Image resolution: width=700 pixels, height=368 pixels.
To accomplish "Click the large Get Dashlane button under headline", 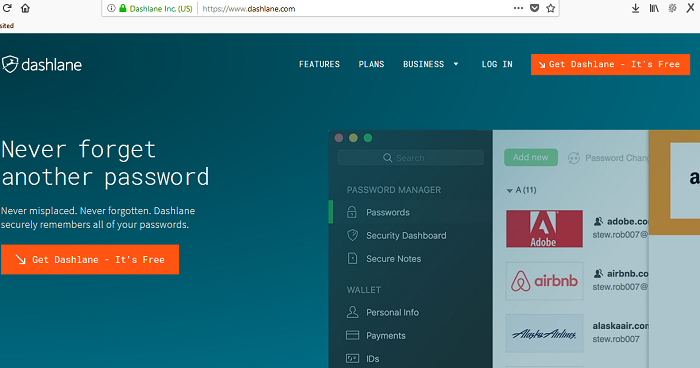I will (x=90, y=259).
